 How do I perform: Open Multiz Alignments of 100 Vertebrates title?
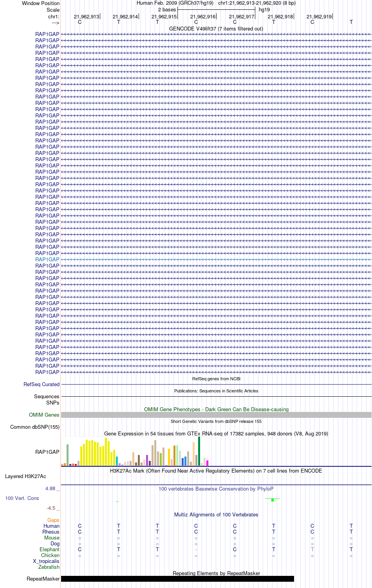tap(216, 515)
